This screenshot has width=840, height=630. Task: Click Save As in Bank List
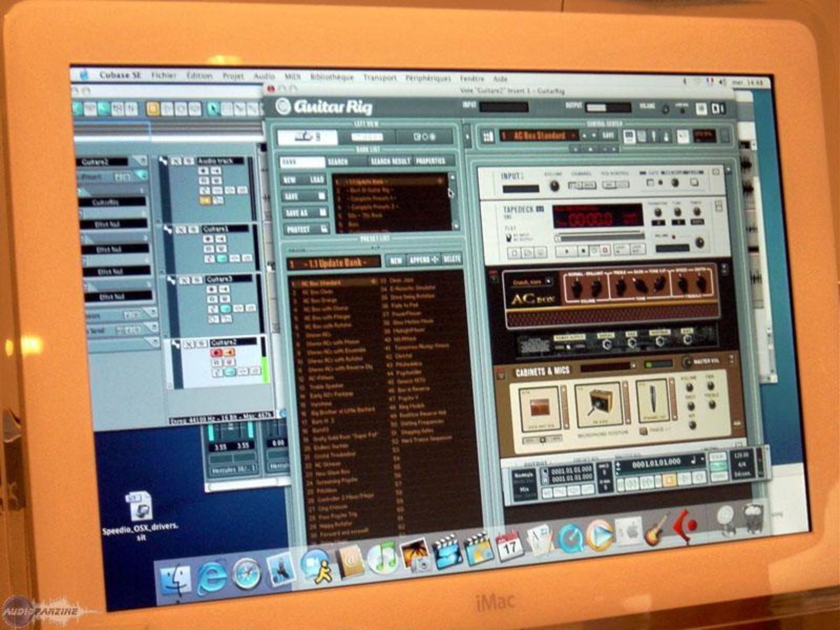click(306, 213)
